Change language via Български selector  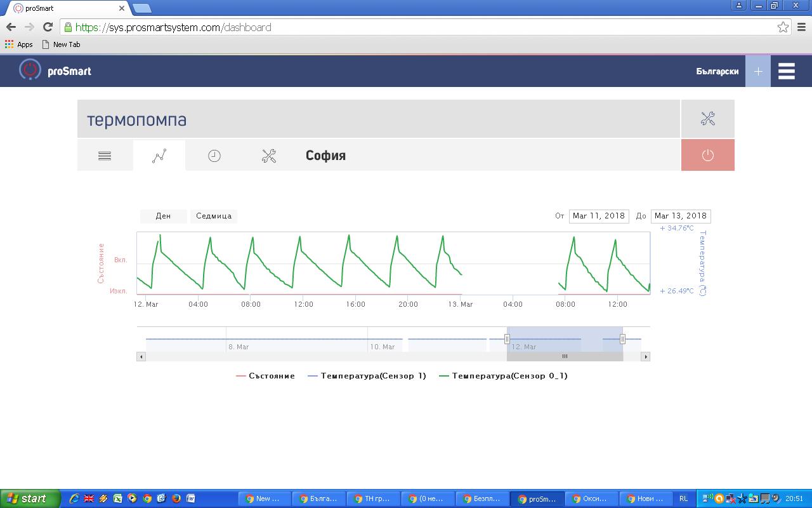tap(717, 71)
